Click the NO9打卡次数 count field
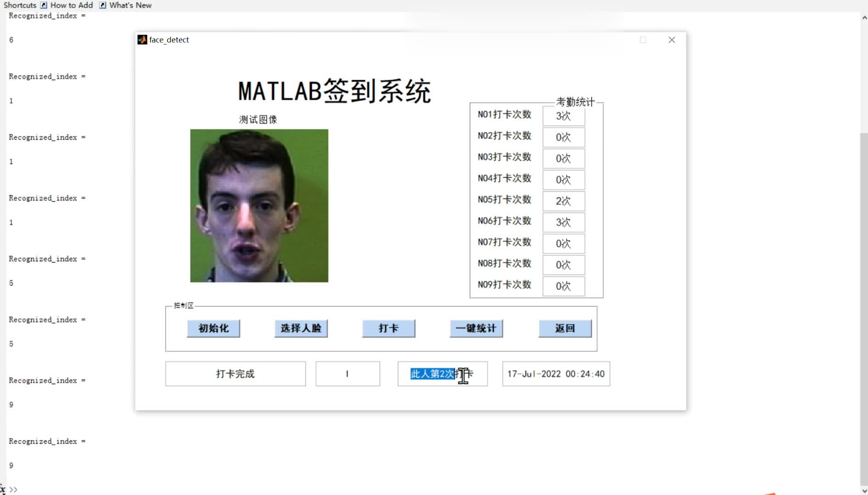This screenshot has height=495, width=868. coord(563,286)
